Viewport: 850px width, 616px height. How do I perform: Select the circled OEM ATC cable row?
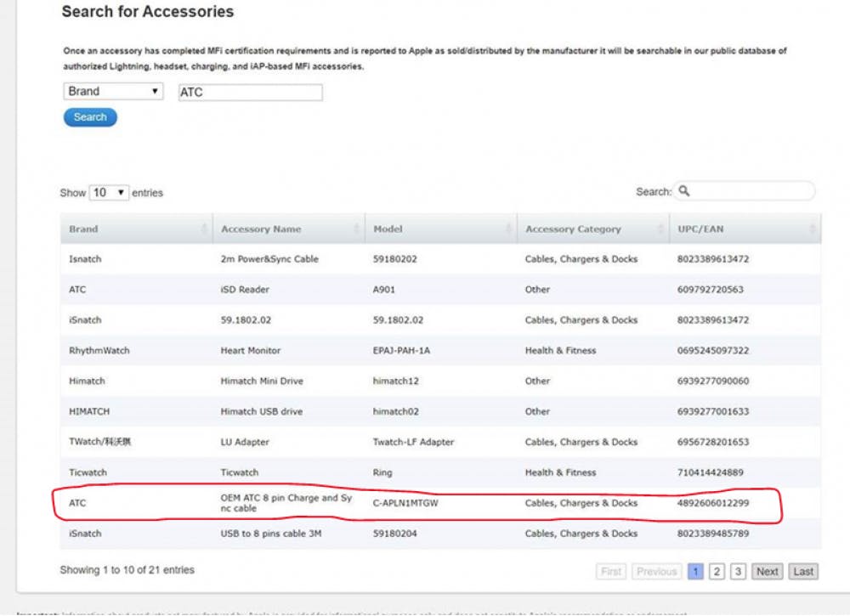pos(440,503)
